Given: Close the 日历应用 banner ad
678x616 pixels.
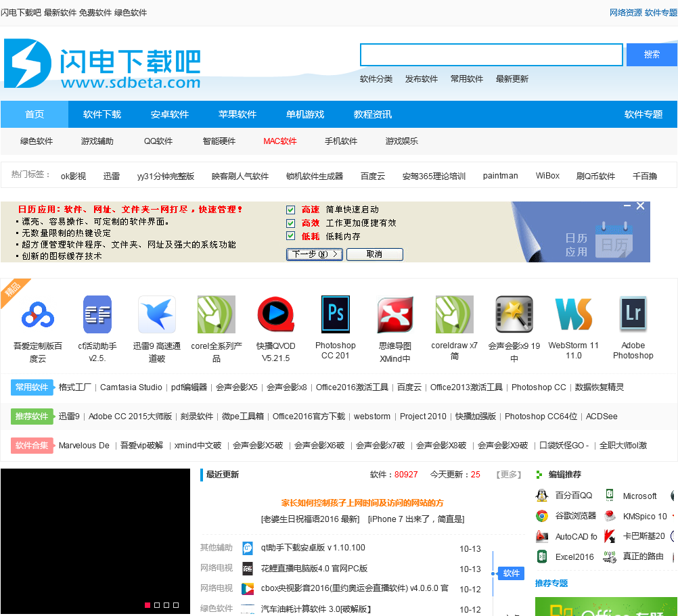Looking at the screenshot, I should 640,206.
